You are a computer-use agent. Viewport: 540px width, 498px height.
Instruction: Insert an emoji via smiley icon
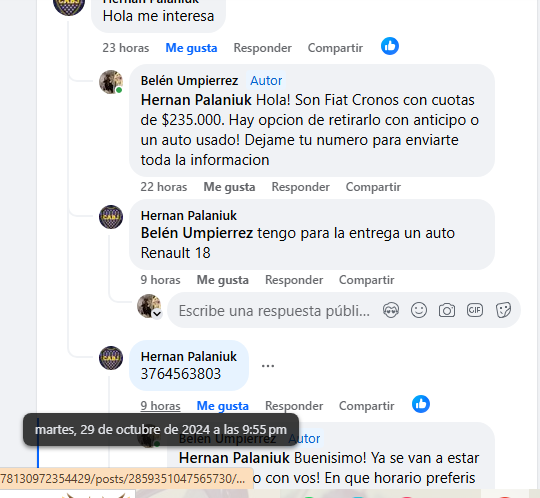coord(419,310)
